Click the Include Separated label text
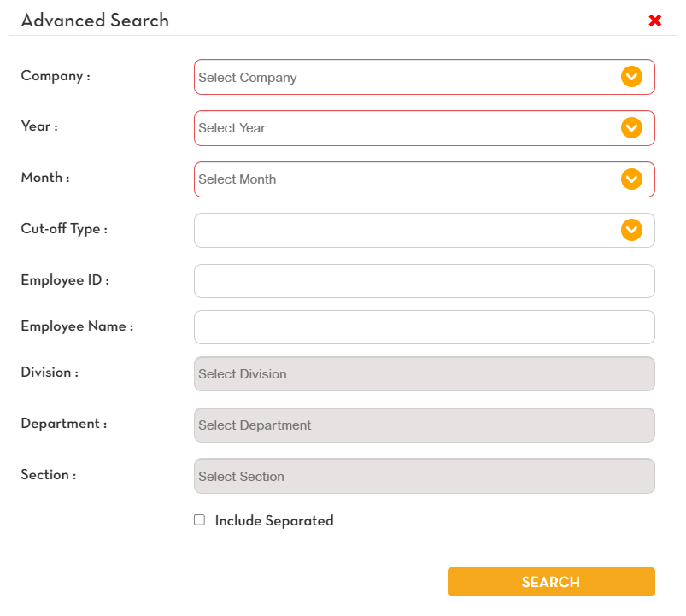Image resolution: width=686 pixels, height=616 pixels. pos(274,520)
